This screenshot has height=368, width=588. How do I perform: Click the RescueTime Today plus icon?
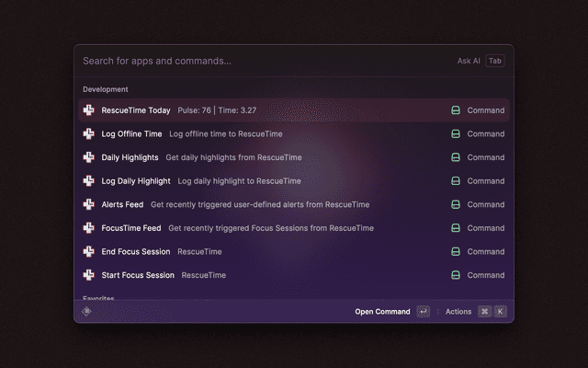pyautogui.click(x=89, y=110)
